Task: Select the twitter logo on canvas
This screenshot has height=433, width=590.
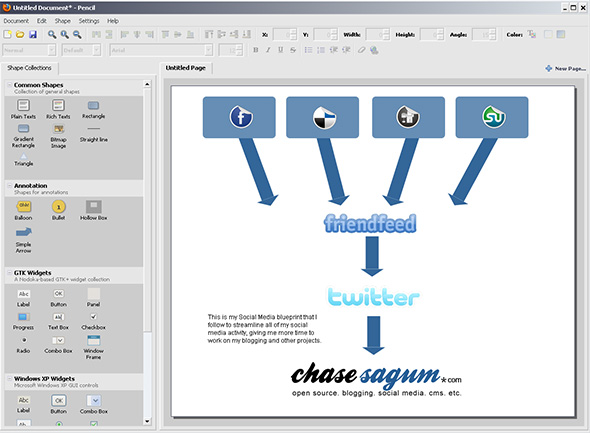Action: (x=374, y=297)
